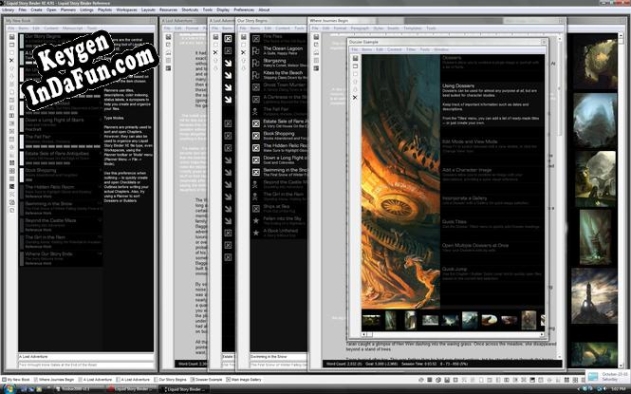Click the right arrow of Dossier thumbnail scrollbar
This screenshot has width=631, height=394.
[542, 334]
